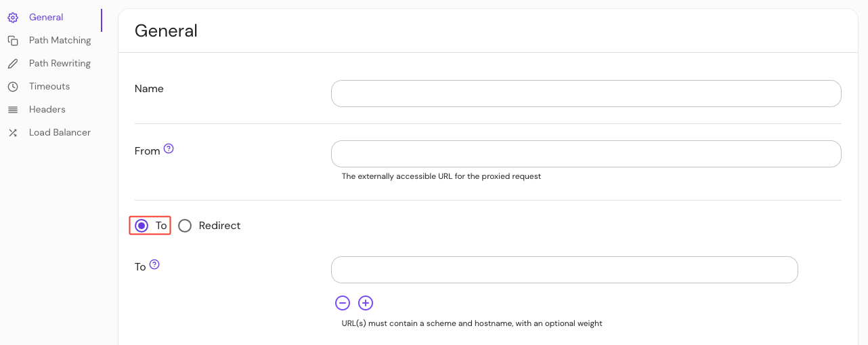Click the Timeouts clock icon
868x345 pixels.
click(x=13, y=87)
